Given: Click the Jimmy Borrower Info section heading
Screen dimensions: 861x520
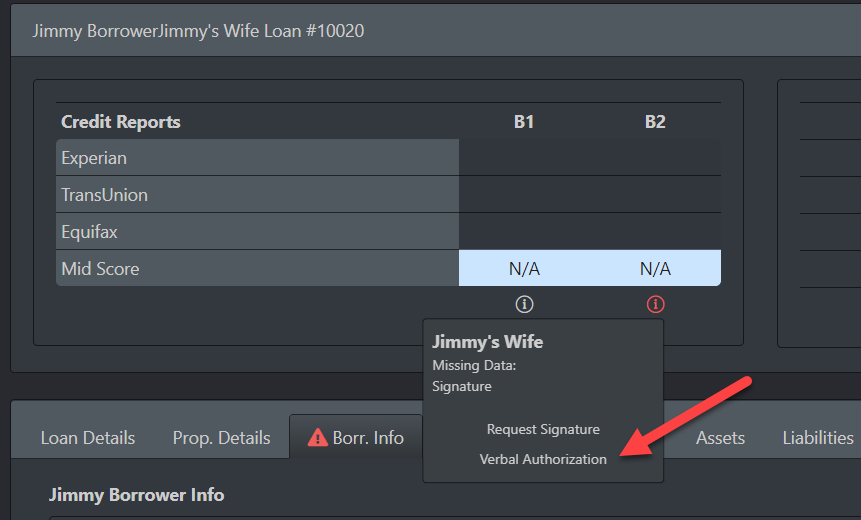Looking at the screenshot, I should coord(137,495).
